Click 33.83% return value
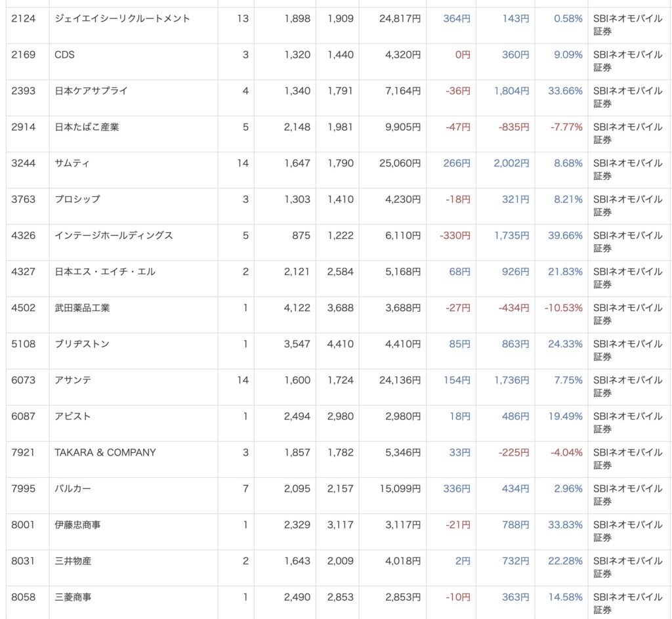The image size is (672, 619). (565, 524)
